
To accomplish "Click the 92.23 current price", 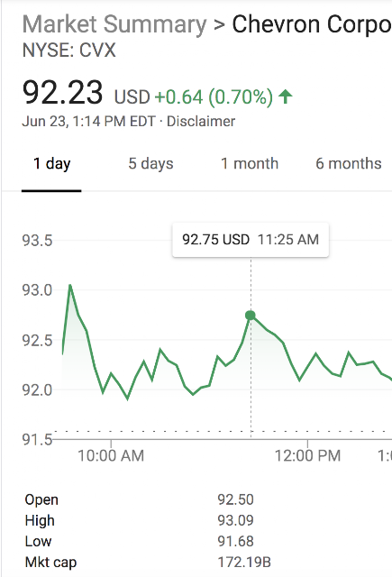I will pyautogui.click(x=62, y=93).
